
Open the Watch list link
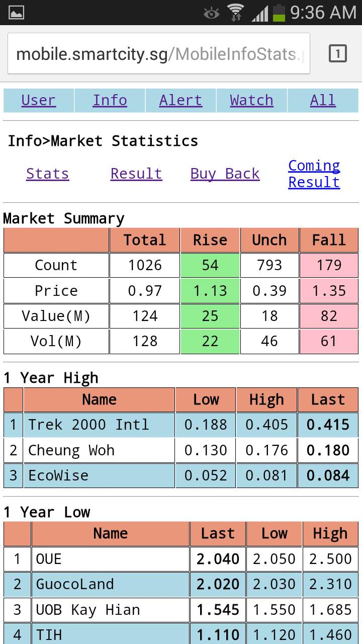[251, 101]
